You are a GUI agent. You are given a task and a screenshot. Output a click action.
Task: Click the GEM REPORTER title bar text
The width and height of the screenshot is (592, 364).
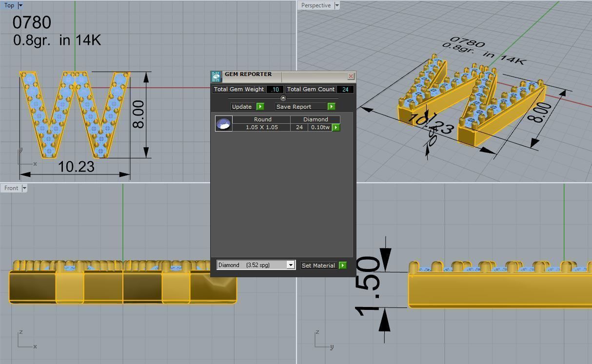(248, 74)
